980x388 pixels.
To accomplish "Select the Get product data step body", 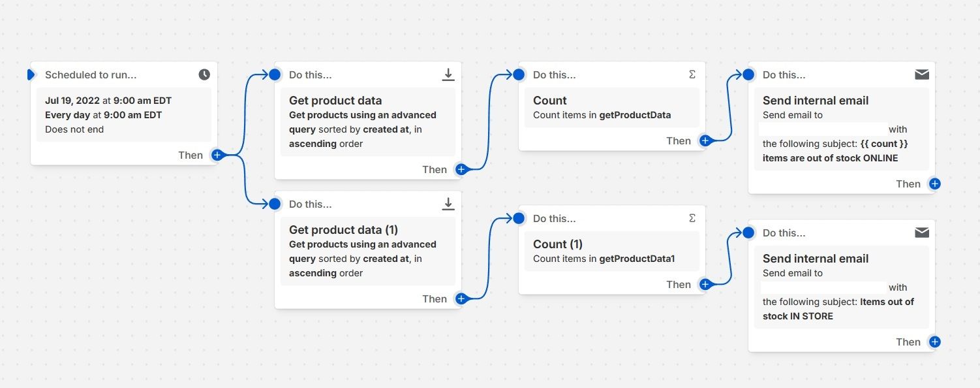I will pos(367,121).
